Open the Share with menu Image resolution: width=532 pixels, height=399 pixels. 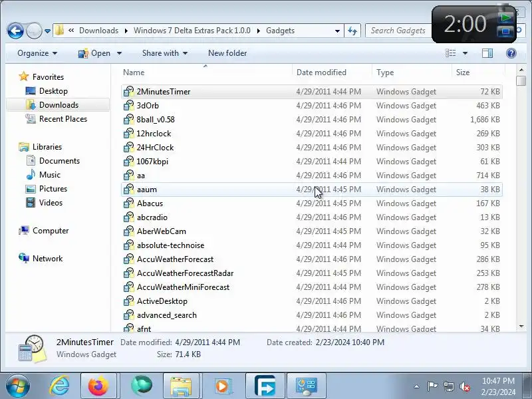click(x=165, y=53)
